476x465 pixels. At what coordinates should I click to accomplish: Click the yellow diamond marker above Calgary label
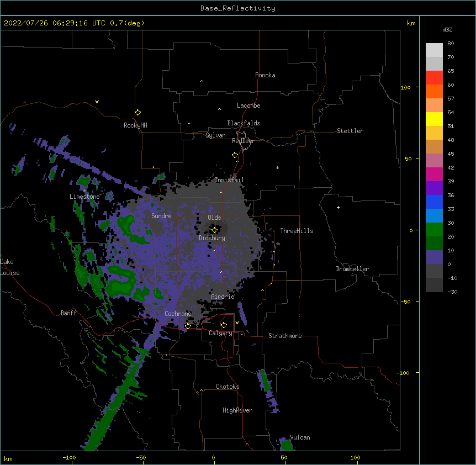pyautogui.click(x=224, y=325)
